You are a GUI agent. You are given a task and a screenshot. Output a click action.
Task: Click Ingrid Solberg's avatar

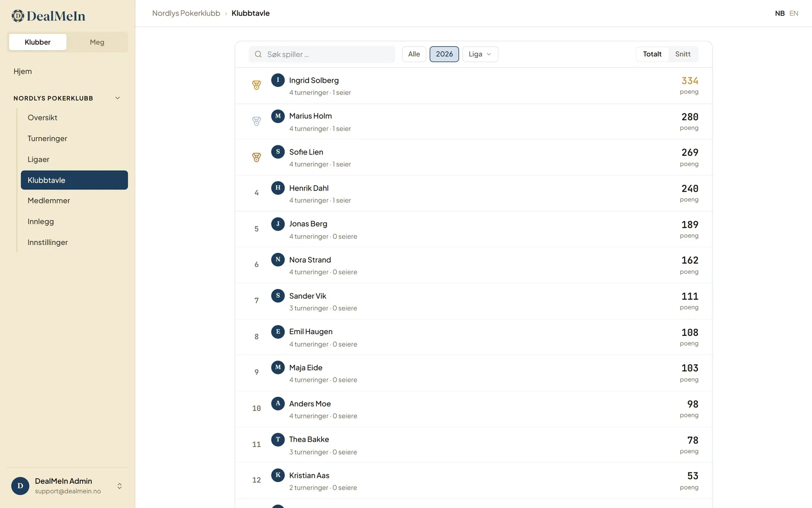click(x=278, y=80)
